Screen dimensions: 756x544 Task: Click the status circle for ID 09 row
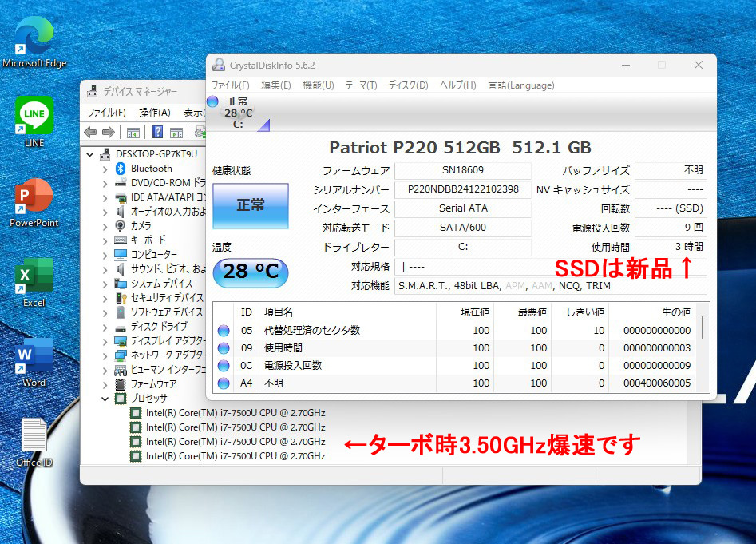224,347
